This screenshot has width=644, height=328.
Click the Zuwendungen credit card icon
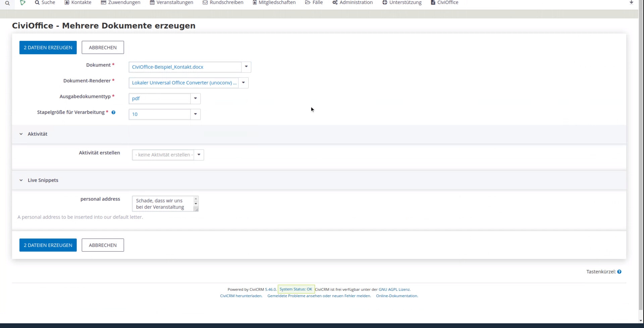pos(104,3)
